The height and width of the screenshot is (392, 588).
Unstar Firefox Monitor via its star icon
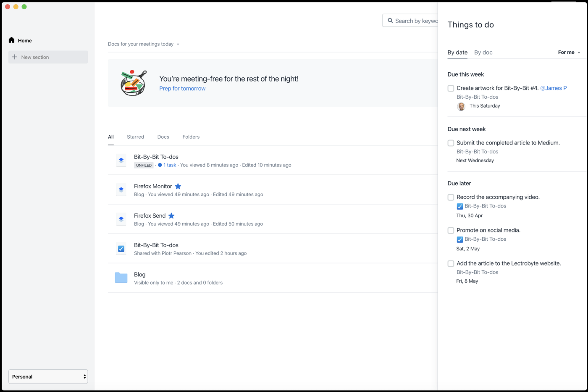178,186
